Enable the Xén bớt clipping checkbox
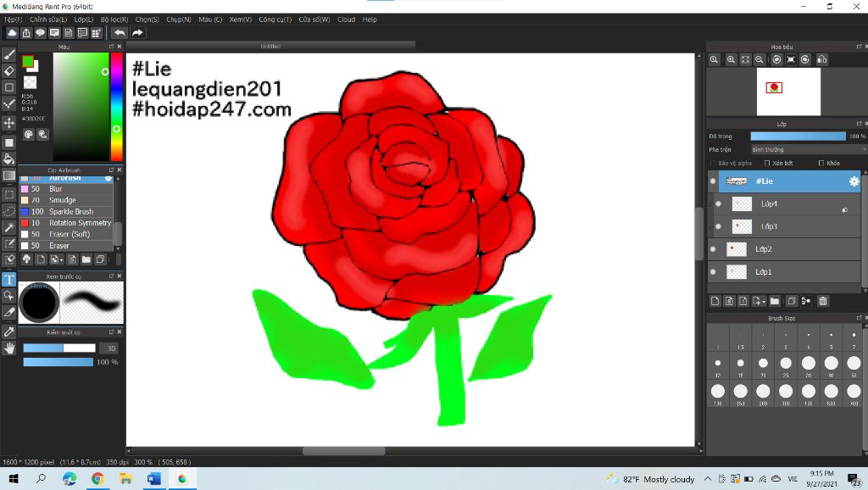The height and width of the screenshot is (490, 868). click(x=766, y=164)
